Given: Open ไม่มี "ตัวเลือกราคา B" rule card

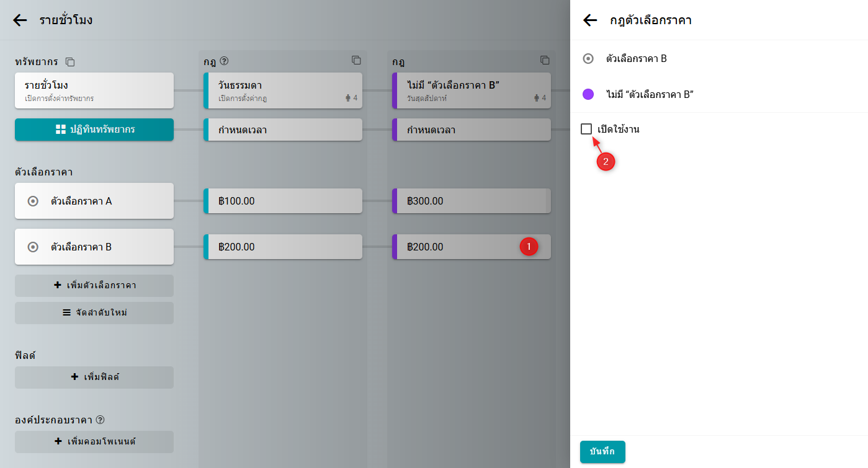Looking at the screenshot, I should 472,91.
